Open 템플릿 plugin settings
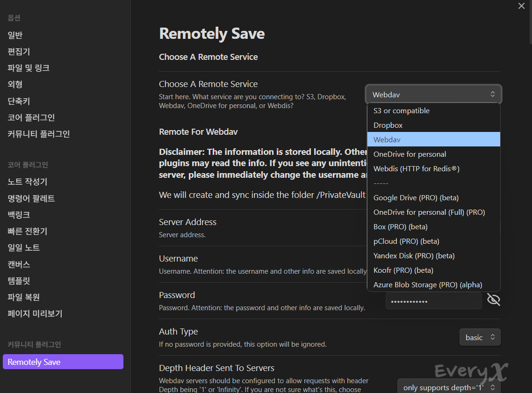 [19, 281]
